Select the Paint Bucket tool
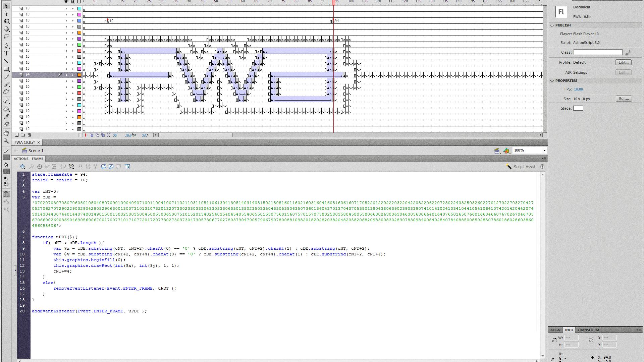 tap(6, 109)
